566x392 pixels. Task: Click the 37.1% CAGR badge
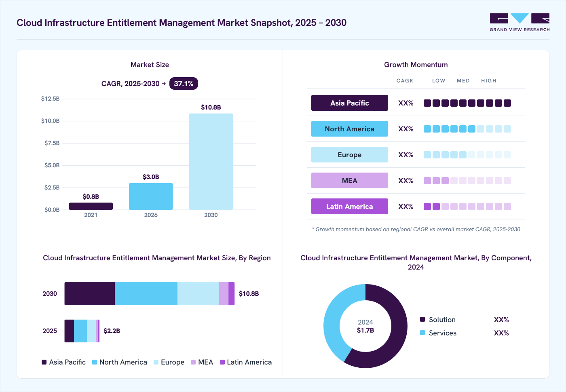184,84
